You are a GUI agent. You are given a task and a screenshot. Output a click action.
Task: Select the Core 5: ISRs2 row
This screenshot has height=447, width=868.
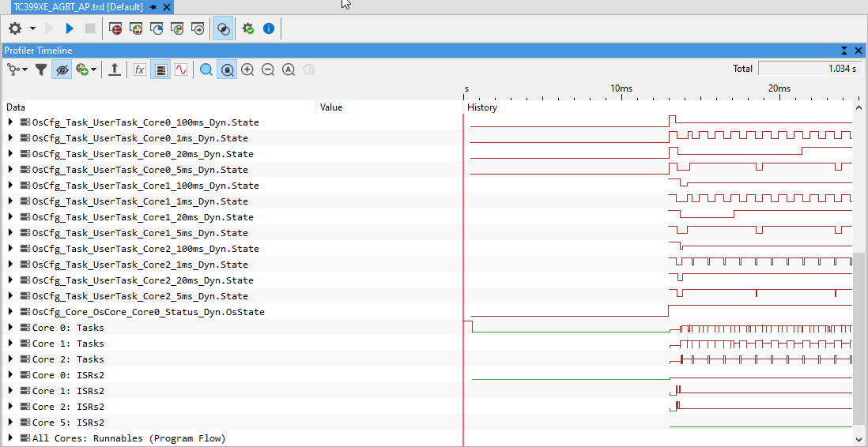[x=68, y=423]
